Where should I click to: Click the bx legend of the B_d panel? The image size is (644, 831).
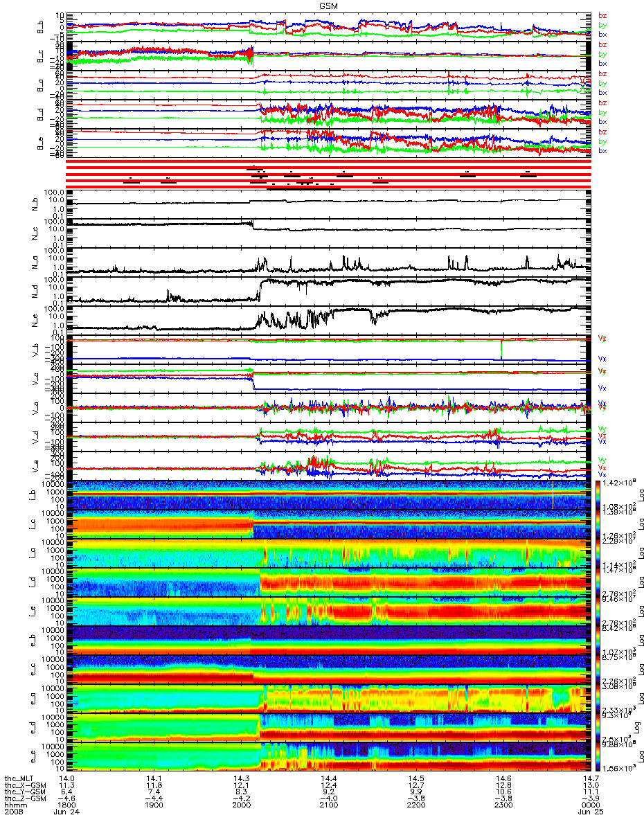pos(602,121)
